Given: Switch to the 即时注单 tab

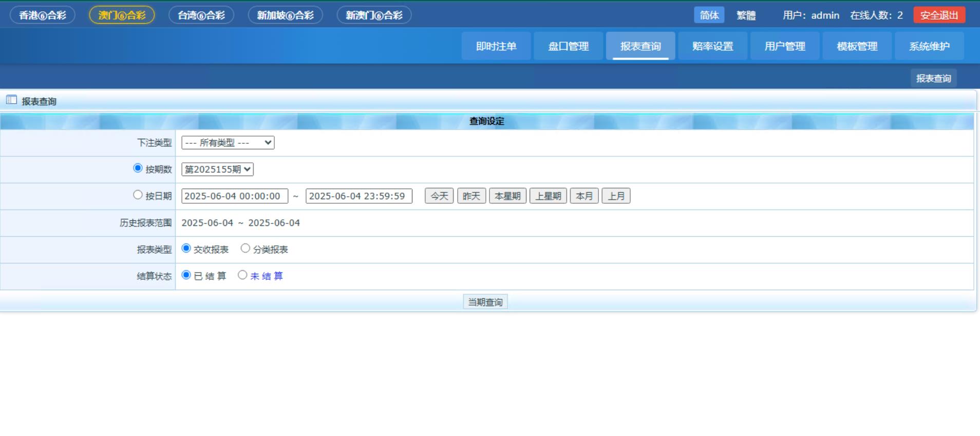Looking at the screenshot, I should click(x=496, y=46).
